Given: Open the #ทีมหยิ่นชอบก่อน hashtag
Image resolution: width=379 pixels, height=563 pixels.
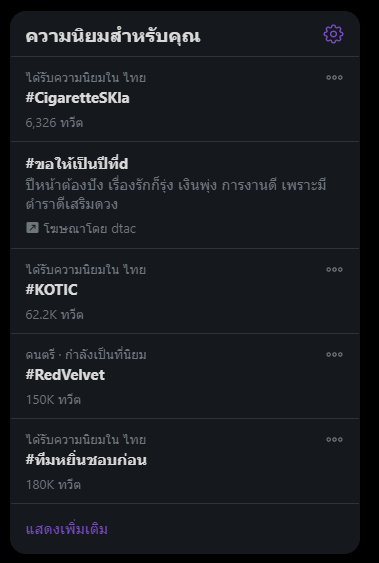Looking at the screenshot, I should coord(86,460).
